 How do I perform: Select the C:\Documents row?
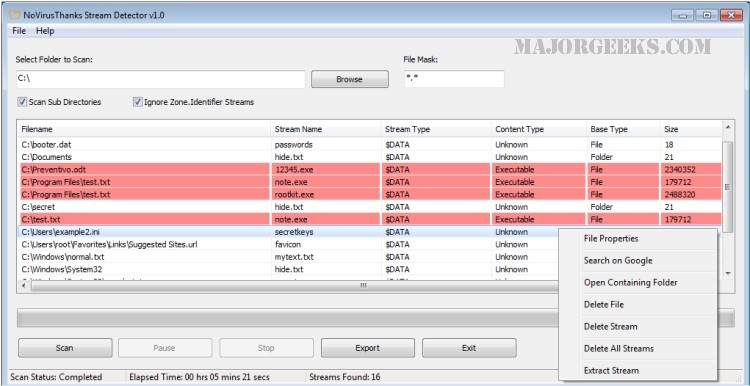[x=369, y=157]
